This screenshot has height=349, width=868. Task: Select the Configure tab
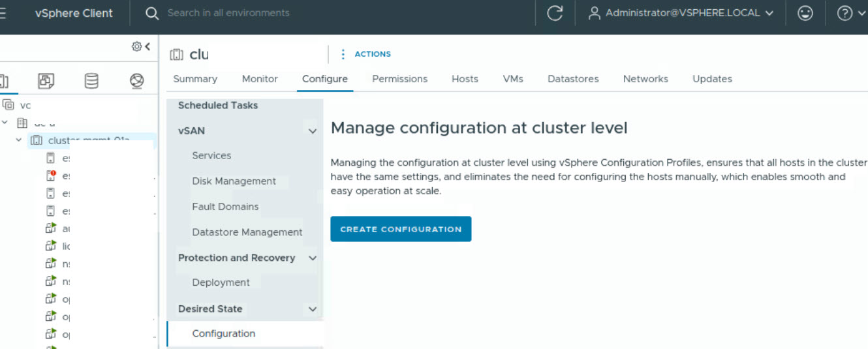325,79
